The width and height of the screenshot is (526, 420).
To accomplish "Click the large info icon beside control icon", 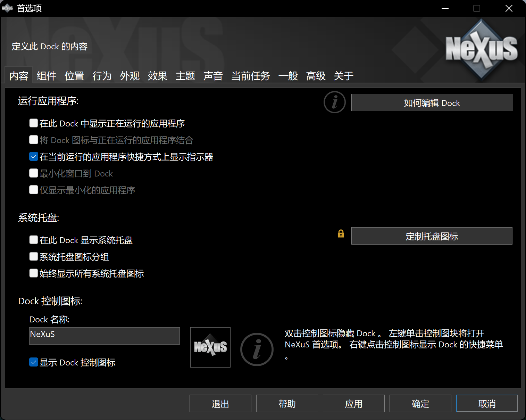I will click(x=257, y=349).
